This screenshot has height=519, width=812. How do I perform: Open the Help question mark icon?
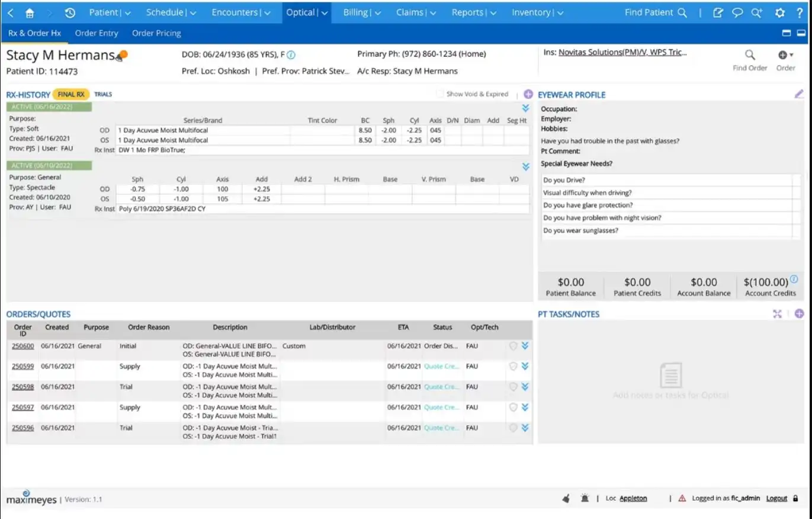click(x=801, y=12)
